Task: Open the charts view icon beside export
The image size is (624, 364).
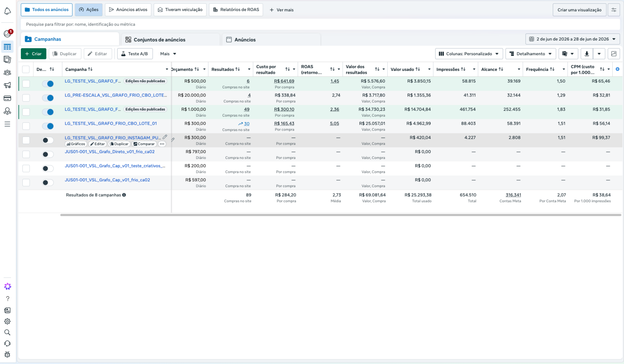Action: pos(614,54)
